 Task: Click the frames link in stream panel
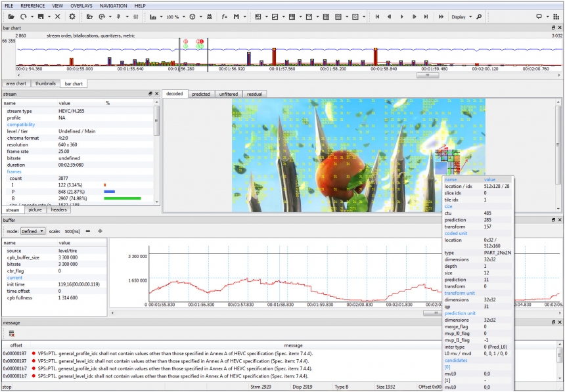(x=14, y=172)
